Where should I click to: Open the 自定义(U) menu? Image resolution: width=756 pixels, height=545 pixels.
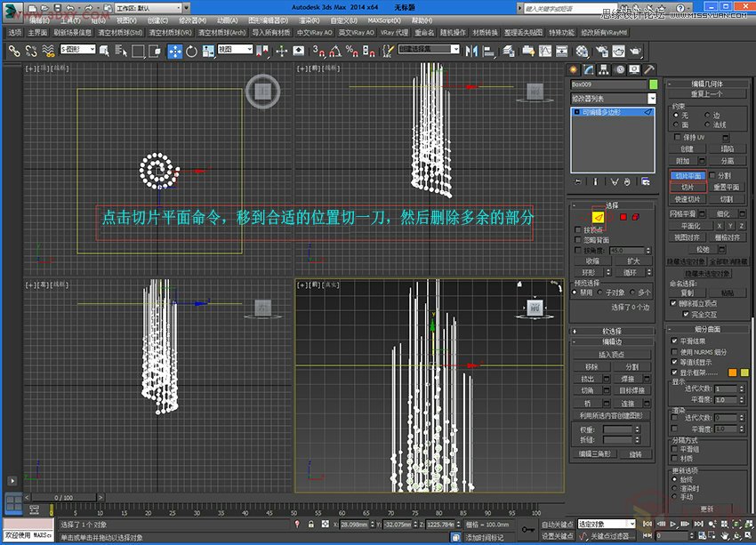(x=344, y=20)
